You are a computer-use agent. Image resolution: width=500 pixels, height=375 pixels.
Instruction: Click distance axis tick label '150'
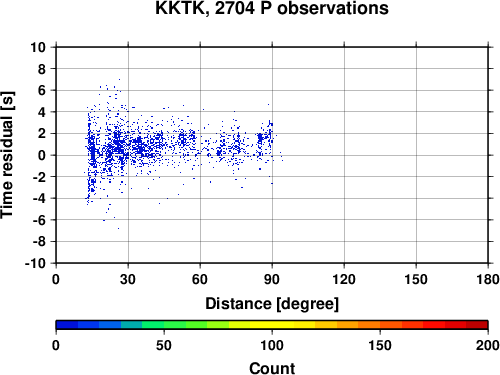click(416, 279)
